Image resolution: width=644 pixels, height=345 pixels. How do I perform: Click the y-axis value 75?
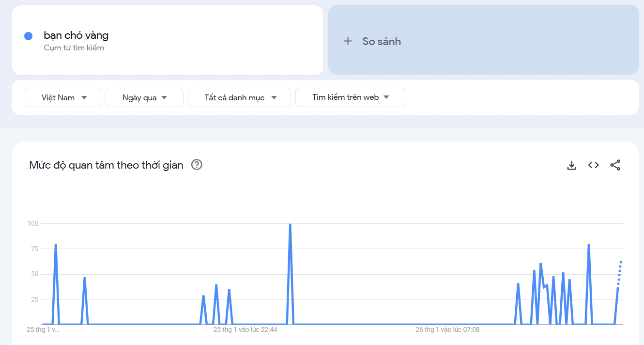point(34,249)
